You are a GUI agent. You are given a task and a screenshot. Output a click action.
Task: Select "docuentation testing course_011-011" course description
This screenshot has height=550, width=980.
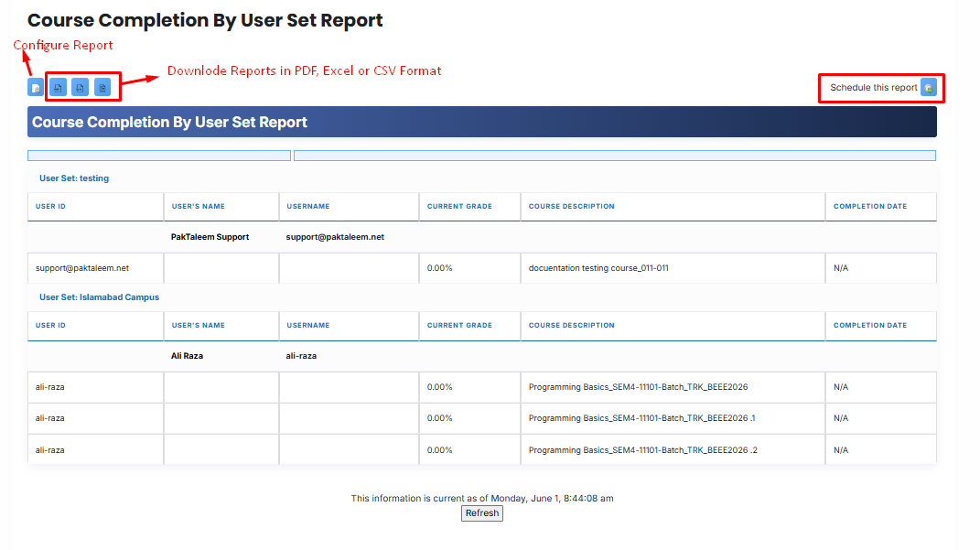click(598, 268)
